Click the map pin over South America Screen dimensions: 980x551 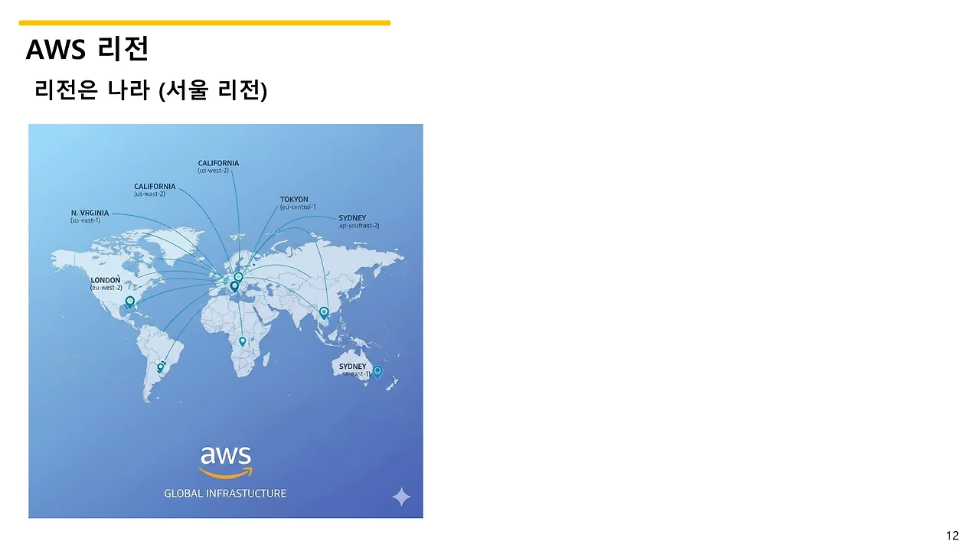click(x=161, y=367)
